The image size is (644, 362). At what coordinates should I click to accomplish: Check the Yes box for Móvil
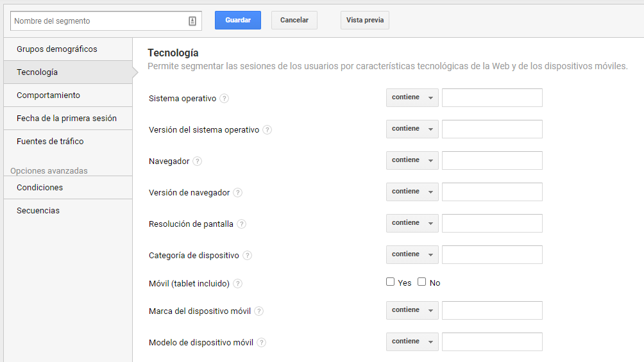pos(390,281)
